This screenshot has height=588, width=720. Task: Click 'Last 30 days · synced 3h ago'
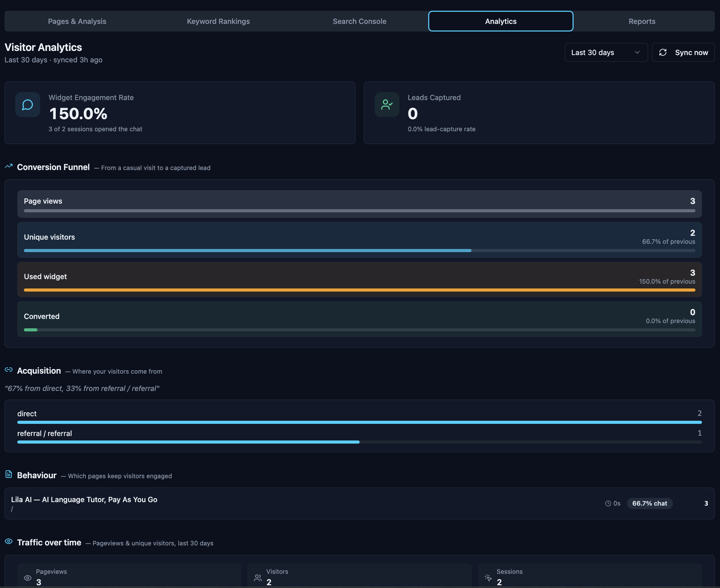(x=53, y=60)
